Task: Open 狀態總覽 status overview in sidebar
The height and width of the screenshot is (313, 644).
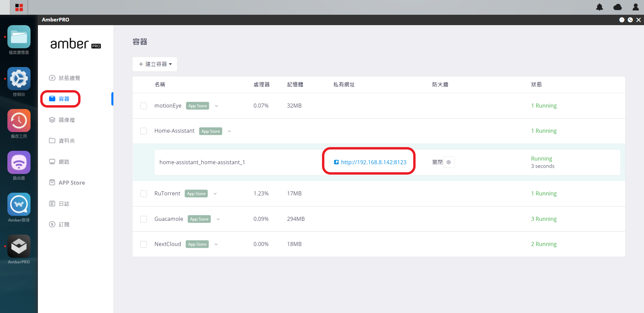Action: [x=65, y=78]
